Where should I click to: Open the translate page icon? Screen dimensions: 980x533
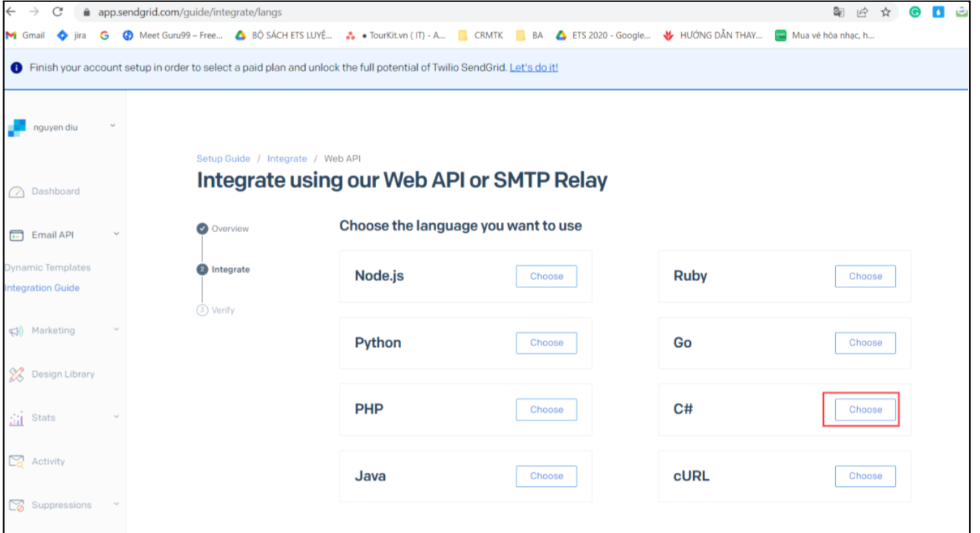tap(839, 12)
